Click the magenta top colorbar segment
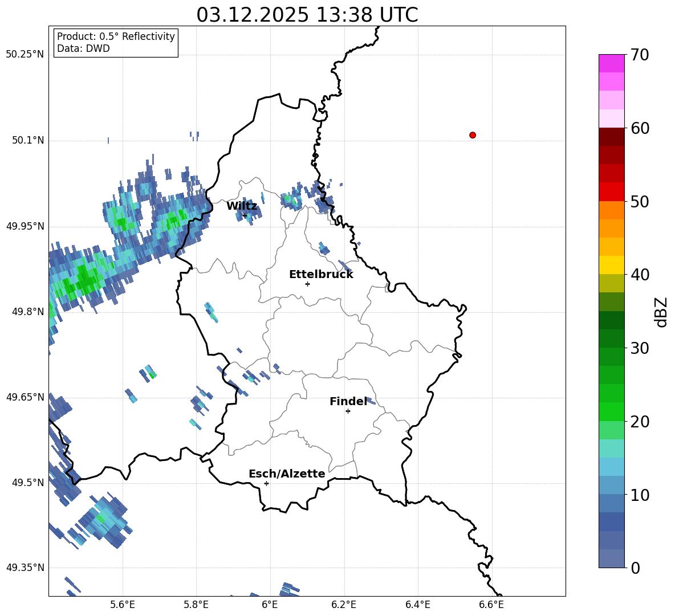This screenshot has width=675, height=616. [x=611, y=63]
